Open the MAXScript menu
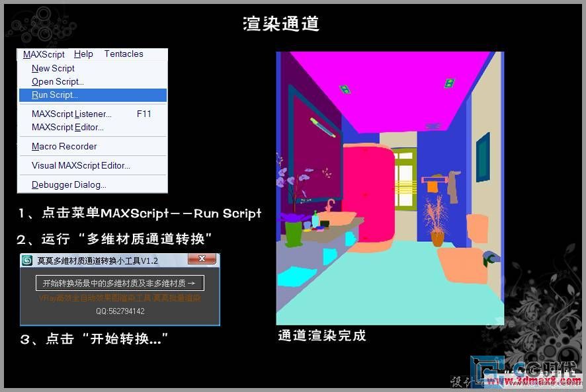The height and width of the screenshot is (392, 586). (x=44, y=54)
